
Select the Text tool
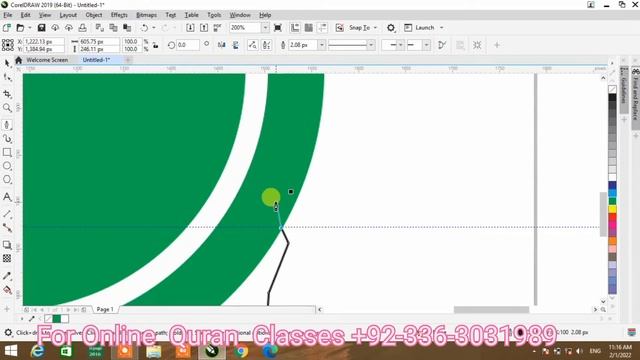pyautogui.click(x=7, y=197)
